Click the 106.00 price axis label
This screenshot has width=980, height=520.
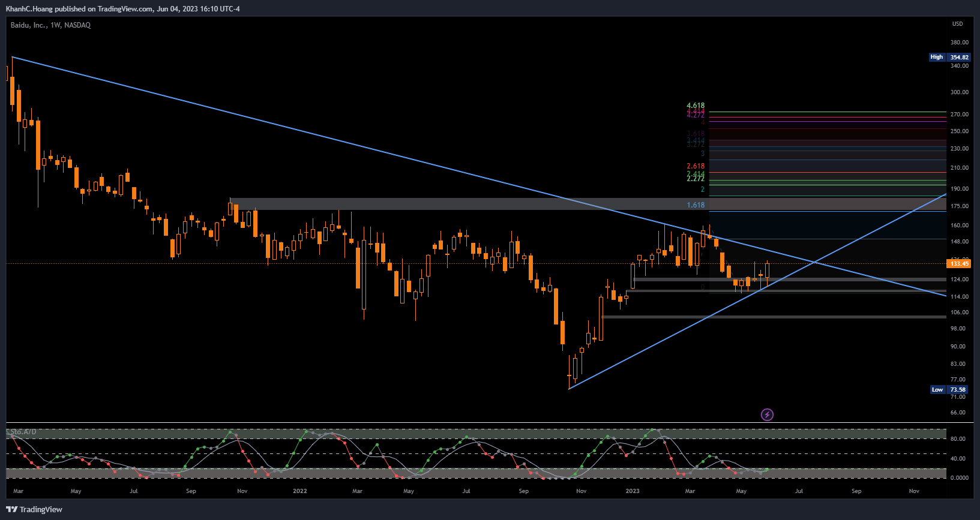(x=960, y=312)
